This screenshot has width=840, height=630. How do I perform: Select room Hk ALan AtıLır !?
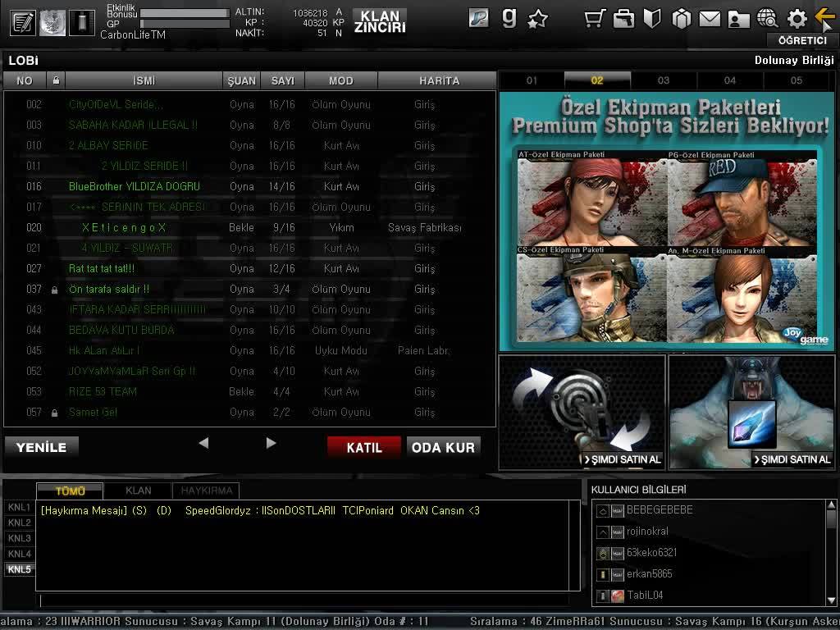[249, 351]
